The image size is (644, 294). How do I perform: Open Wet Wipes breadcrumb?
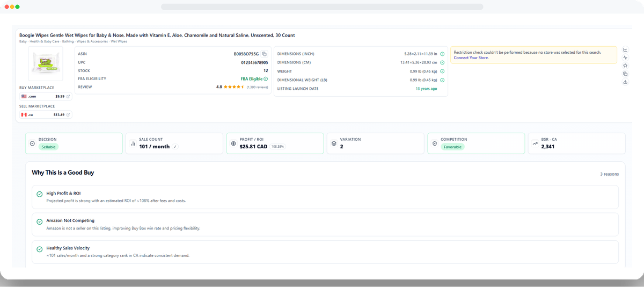tap(119, 41)
